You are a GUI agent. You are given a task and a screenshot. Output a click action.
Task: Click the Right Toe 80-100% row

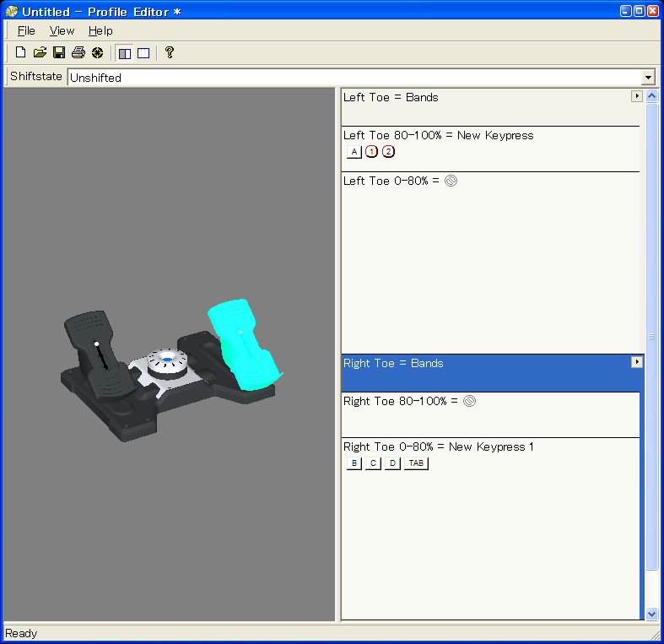(490, 414)
